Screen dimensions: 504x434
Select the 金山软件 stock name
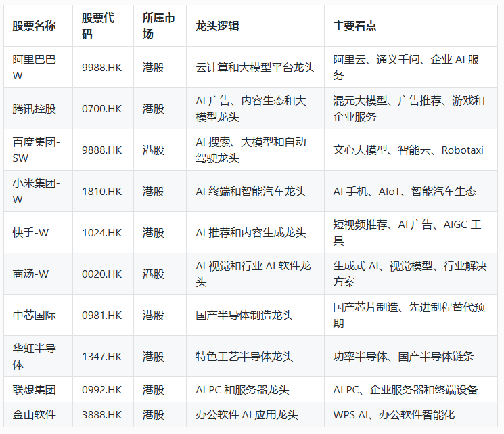[34, 414]
